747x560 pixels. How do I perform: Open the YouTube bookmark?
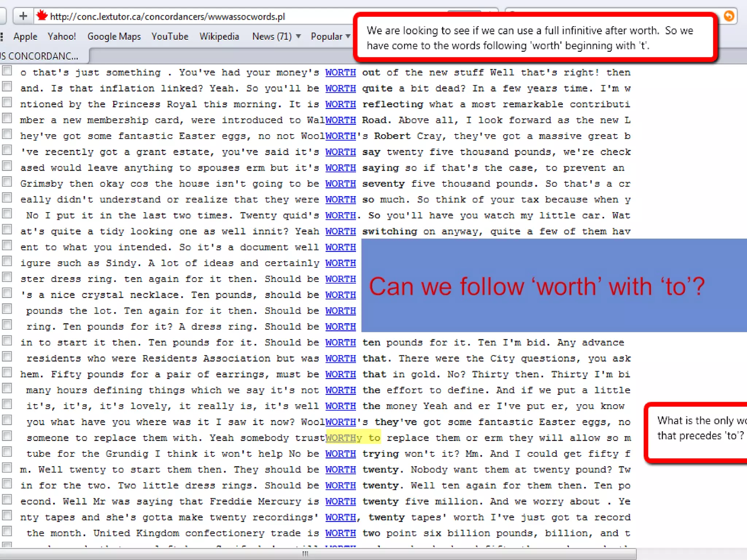pos(170,36)
